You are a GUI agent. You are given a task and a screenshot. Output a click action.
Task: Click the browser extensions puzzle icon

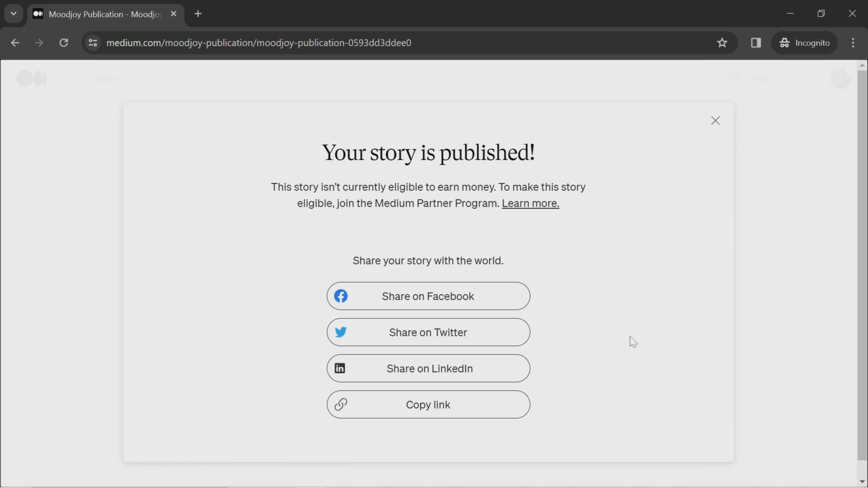click(755, 42)
